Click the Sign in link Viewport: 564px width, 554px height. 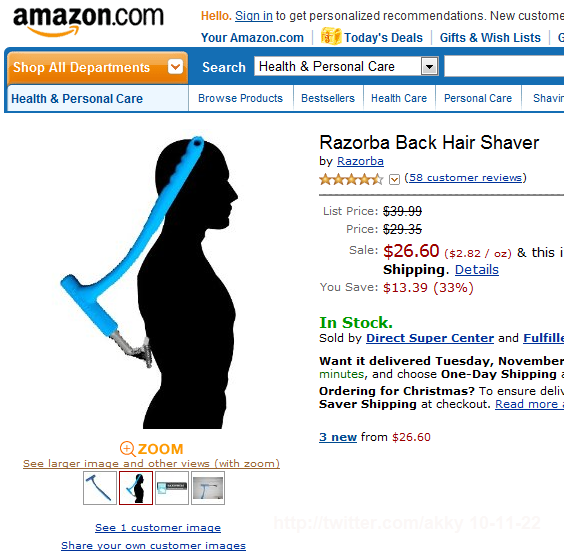pos(254,16)
